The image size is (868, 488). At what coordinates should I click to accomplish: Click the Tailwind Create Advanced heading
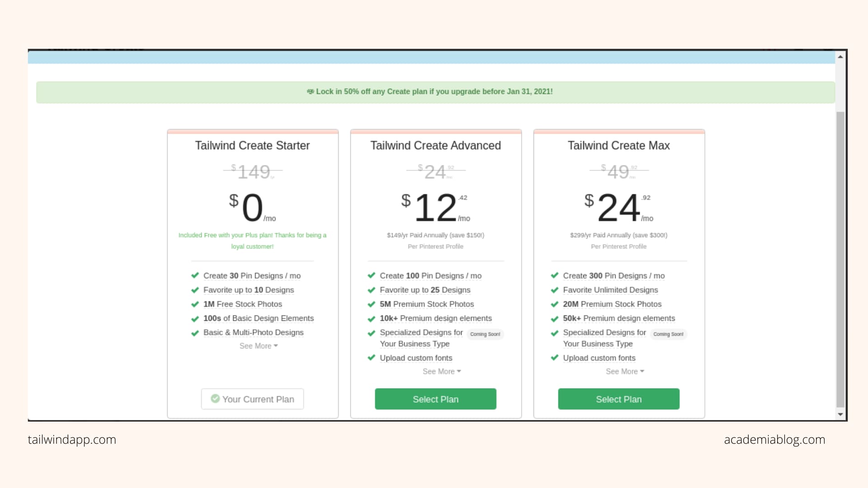coord(435,145)
